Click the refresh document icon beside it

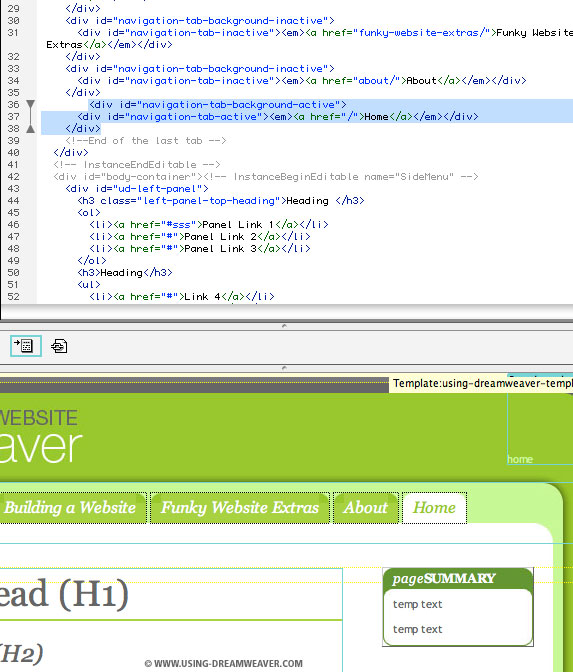coord(59,346)
